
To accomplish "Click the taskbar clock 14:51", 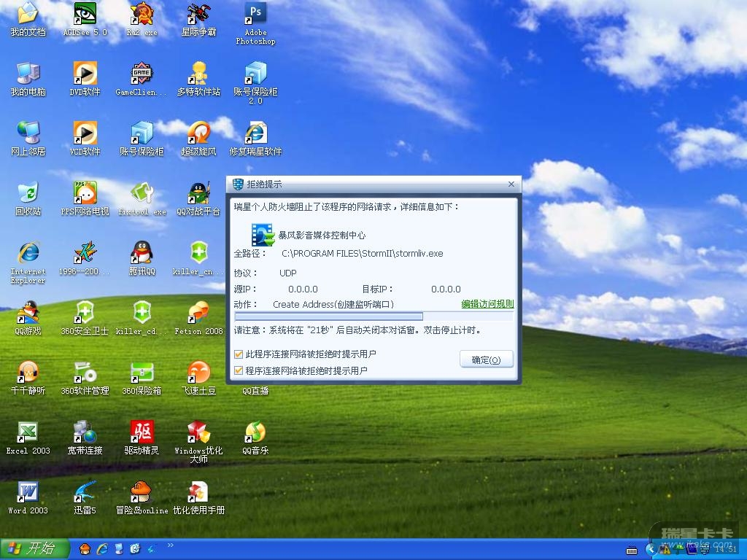I will pos(725,550).
